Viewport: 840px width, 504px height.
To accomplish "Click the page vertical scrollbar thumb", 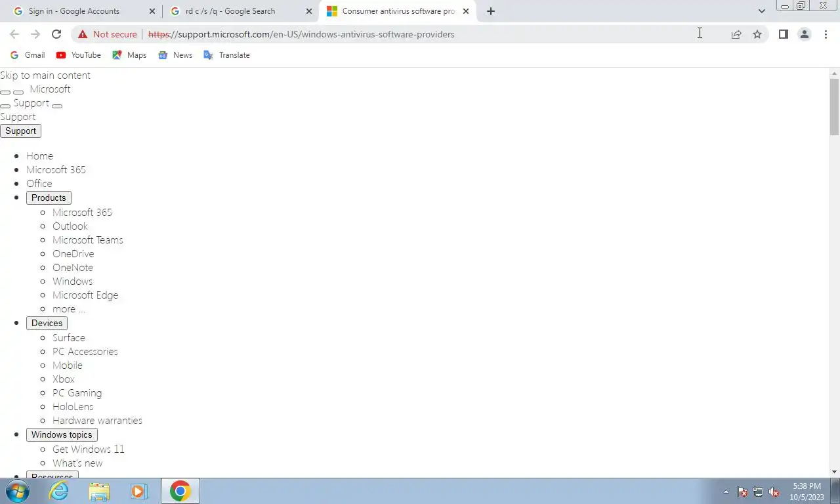I will point(834,106).
